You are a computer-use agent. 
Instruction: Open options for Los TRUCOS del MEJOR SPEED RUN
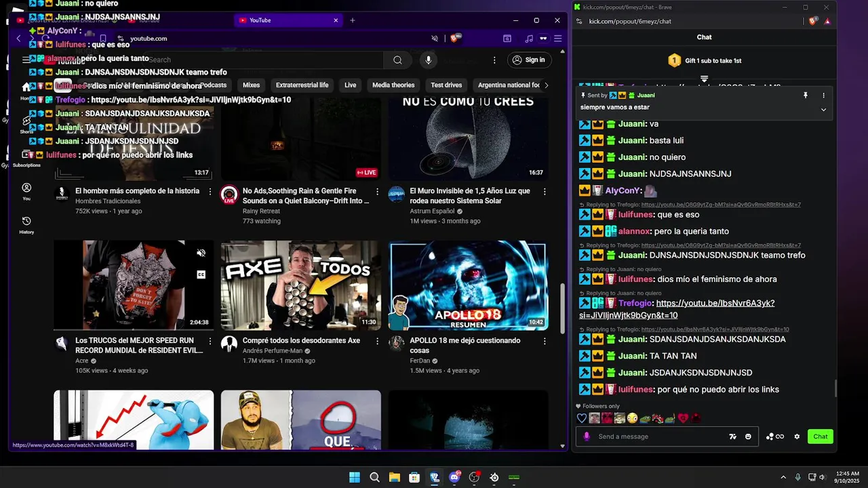(210, 341)
